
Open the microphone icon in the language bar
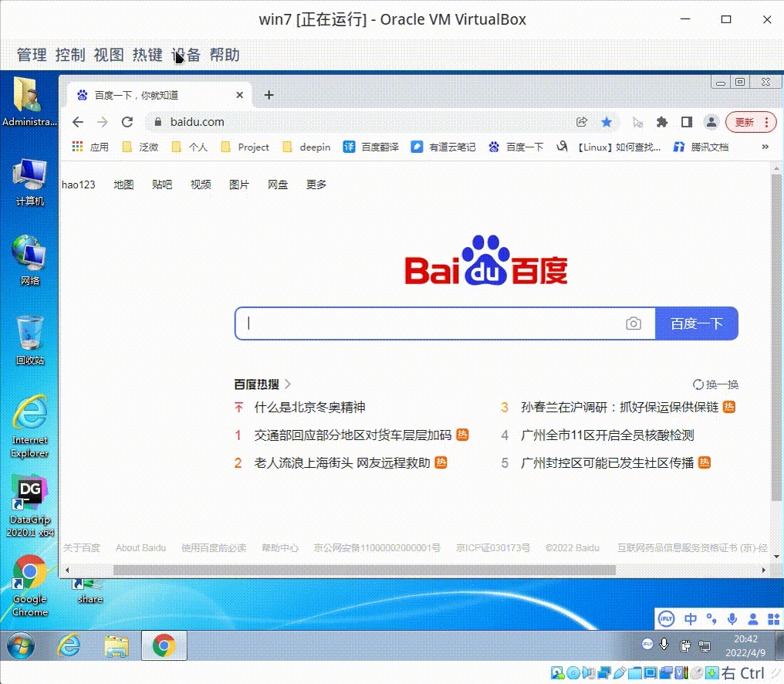coord(732,618)
